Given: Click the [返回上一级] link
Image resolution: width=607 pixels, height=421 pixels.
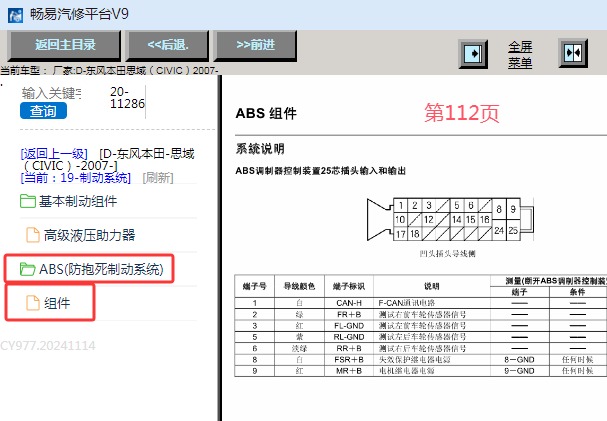Looking at the screenshot, I should [54, 154].
